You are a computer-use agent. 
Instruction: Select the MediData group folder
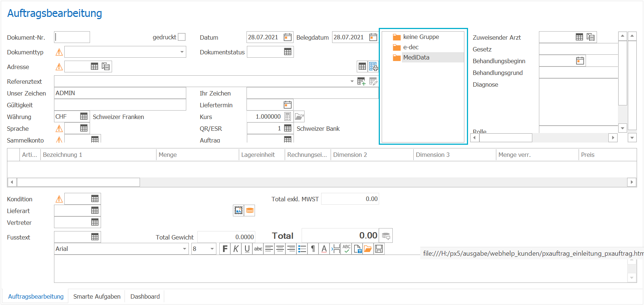coord(416,57)
